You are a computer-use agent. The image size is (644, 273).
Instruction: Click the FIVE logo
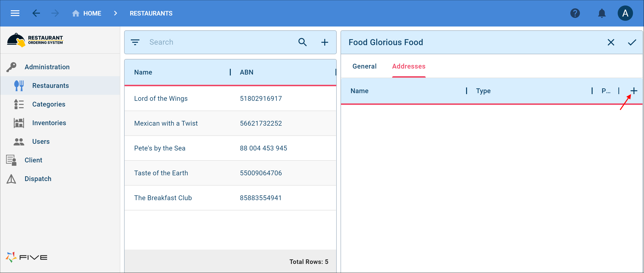(27, 257)
